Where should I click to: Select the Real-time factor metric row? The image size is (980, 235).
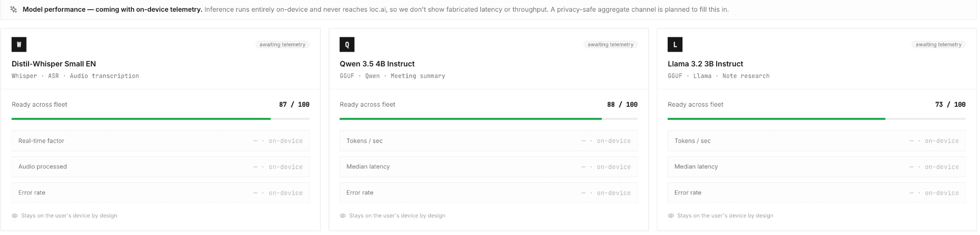(x=160, y=141)
